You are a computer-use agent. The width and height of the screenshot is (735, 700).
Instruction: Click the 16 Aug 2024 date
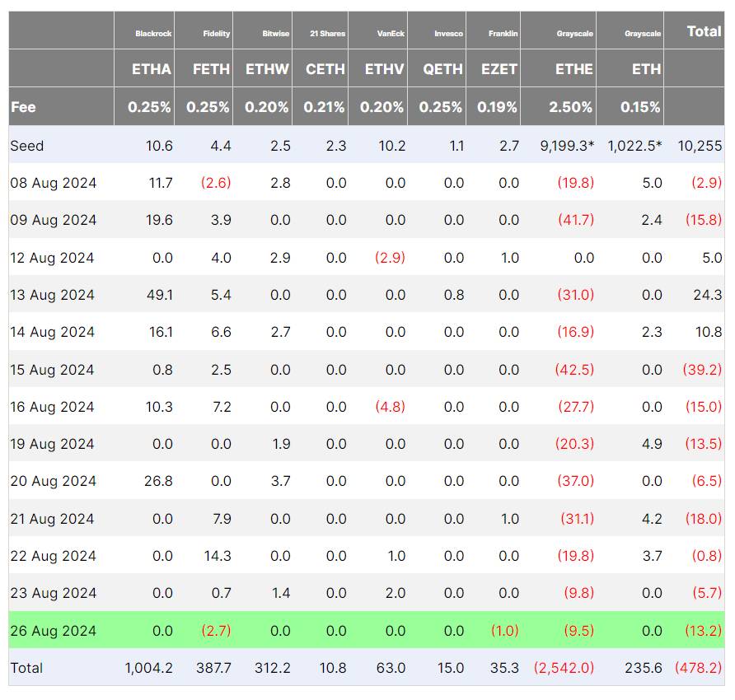pos(52,407)
